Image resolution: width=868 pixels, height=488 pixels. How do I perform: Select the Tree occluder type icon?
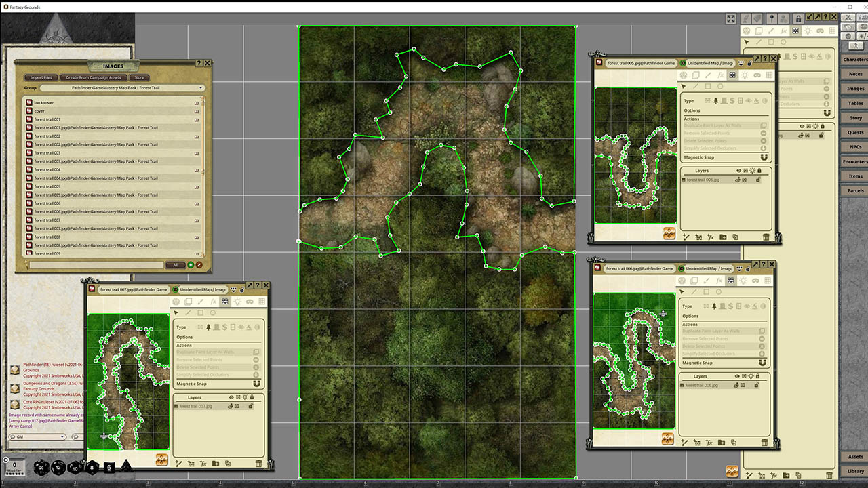pos(208,327)
